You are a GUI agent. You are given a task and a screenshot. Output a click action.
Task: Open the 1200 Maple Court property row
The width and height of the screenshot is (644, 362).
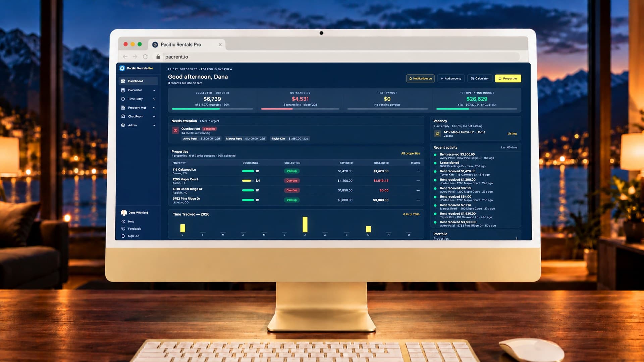pyautogui.click(x=296, y=181)
